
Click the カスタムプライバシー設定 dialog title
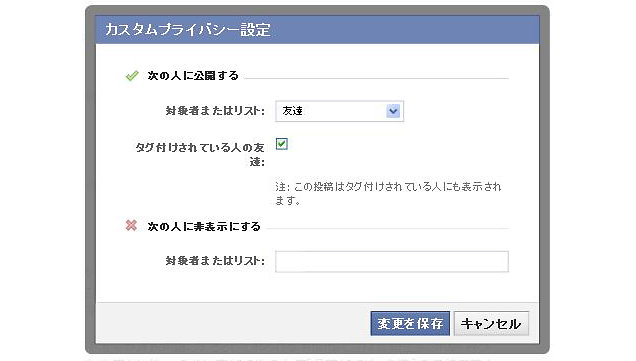[x=188, y=30]
